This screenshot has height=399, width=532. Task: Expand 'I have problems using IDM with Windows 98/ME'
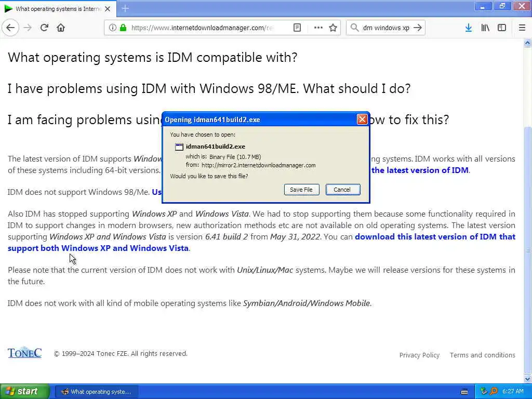point(209,88)
